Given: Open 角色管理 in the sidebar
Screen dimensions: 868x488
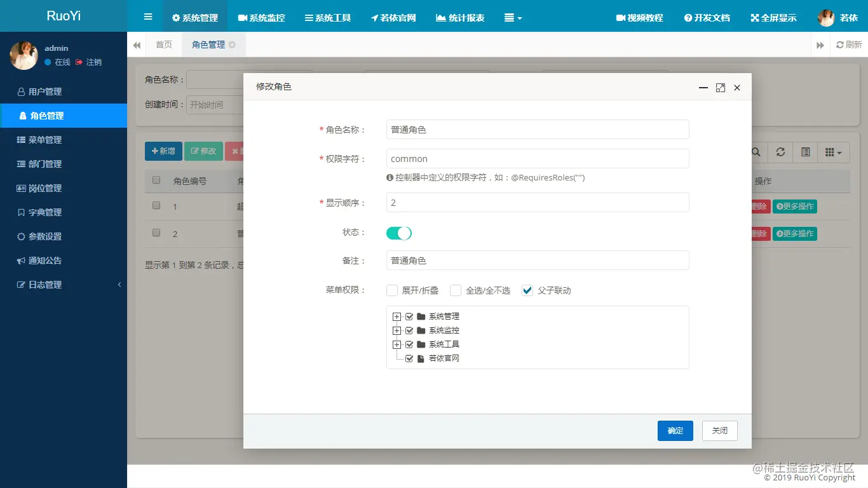Looking at the screenshot, I should 64,116.
